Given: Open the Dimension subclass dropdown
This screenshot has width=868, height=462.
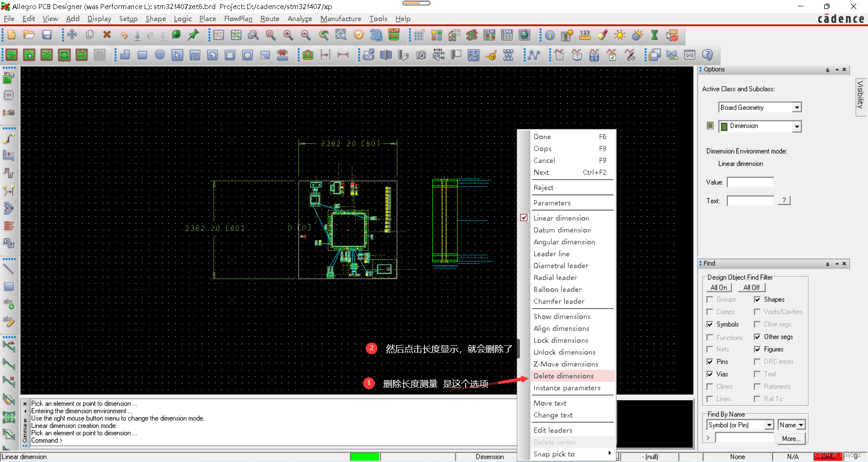Looking at the screenshot, I should point(797,127).
